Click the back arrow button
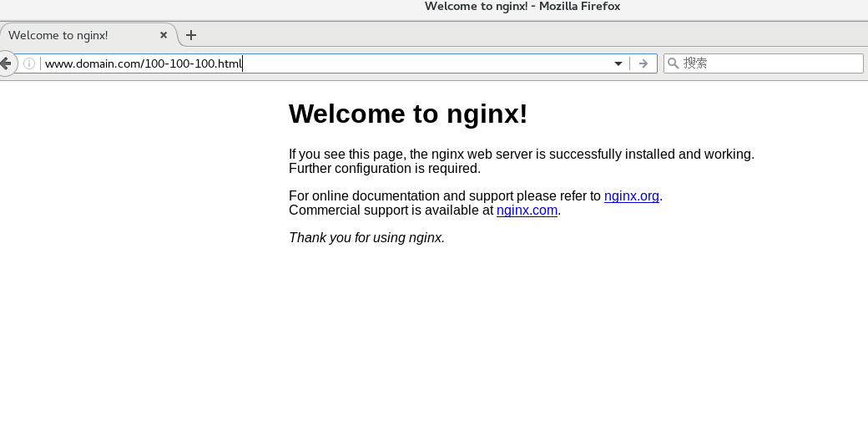The height and width of the screenshot is (431, 868). pyautogui.click(x=6, y=63)
